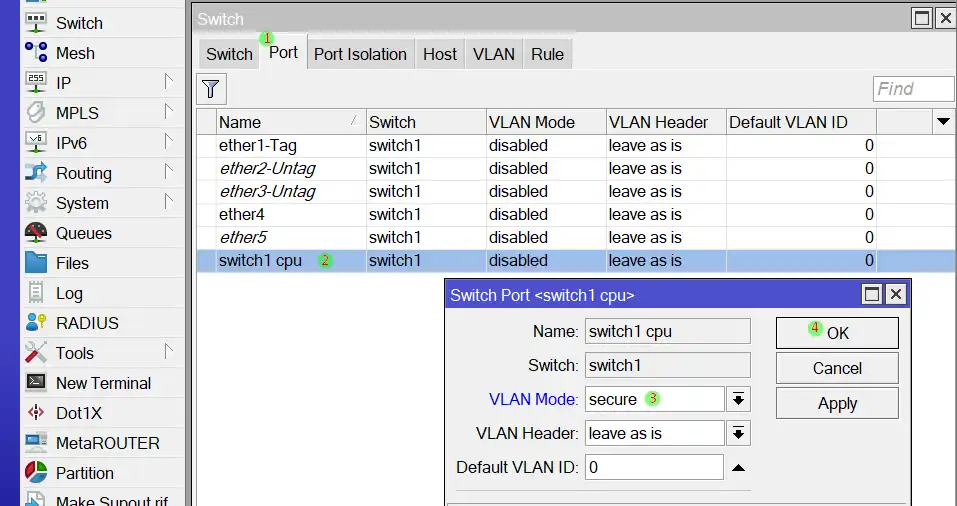Click the filter funnel icon
The height and width of the screenshot is (506, 957).
pos(210,89)
